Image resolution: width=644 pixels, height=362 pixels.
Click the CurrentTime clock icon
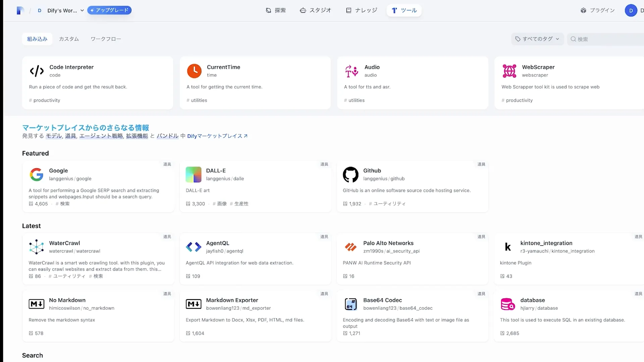(x=194, y=71)
